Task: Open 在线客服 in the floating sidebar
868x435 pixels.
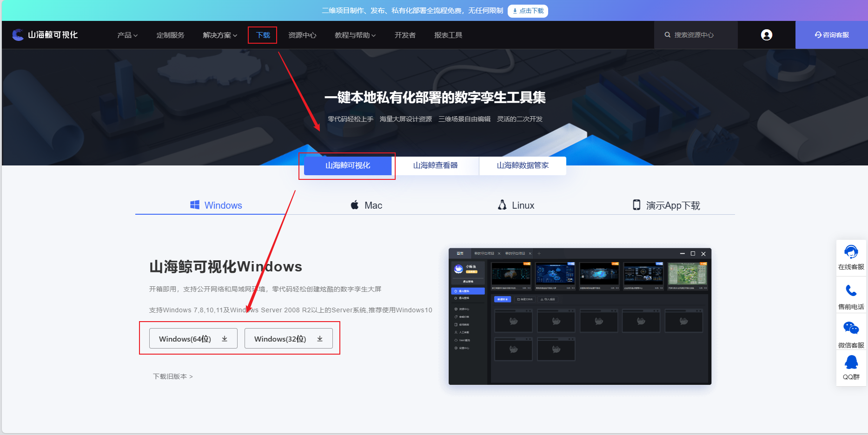Action: (x=851, y=257)
